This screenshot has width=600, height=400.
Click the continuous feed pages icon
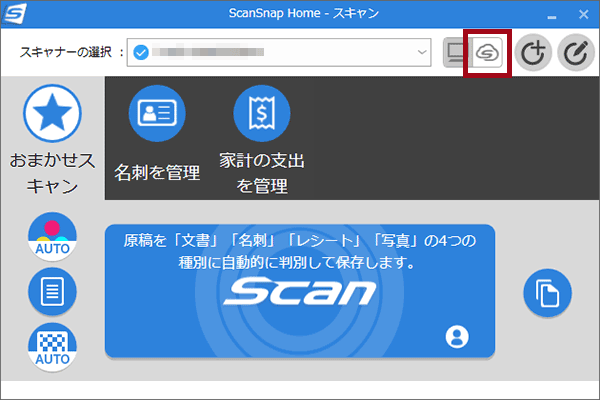pos(548,293)
